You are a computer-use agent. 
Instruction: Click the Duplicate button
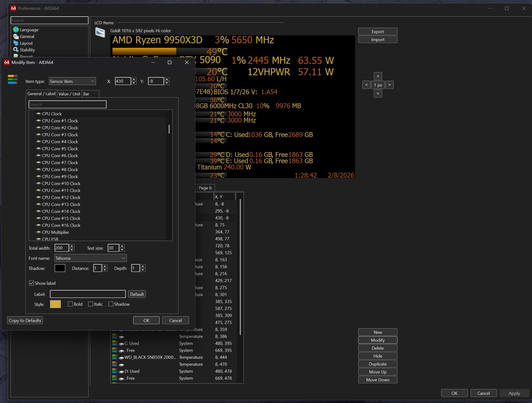point(377,364)
